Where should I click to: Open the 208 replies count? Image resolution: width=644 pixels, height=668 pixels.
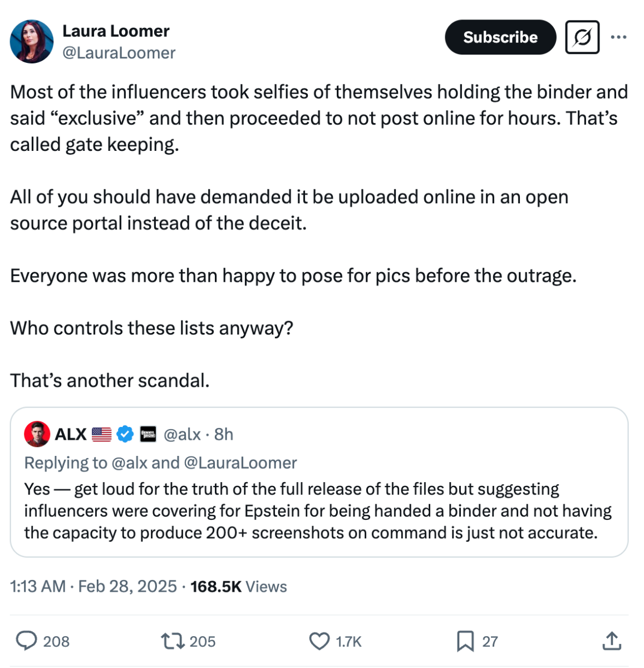pos(56,641)
